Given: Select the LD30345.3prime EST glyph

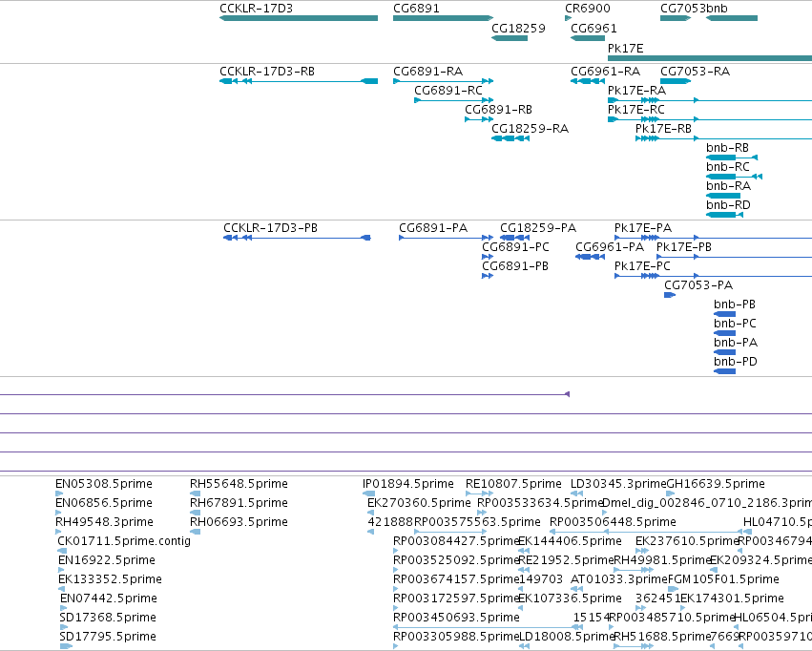Looking at the screenshot, I should [576, 494].
